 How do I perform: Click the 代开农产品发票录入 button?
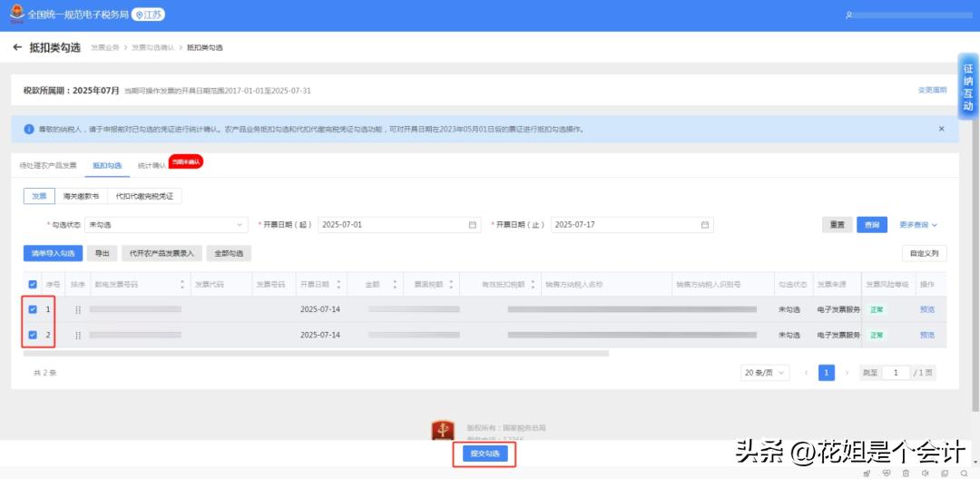(162, 253)
